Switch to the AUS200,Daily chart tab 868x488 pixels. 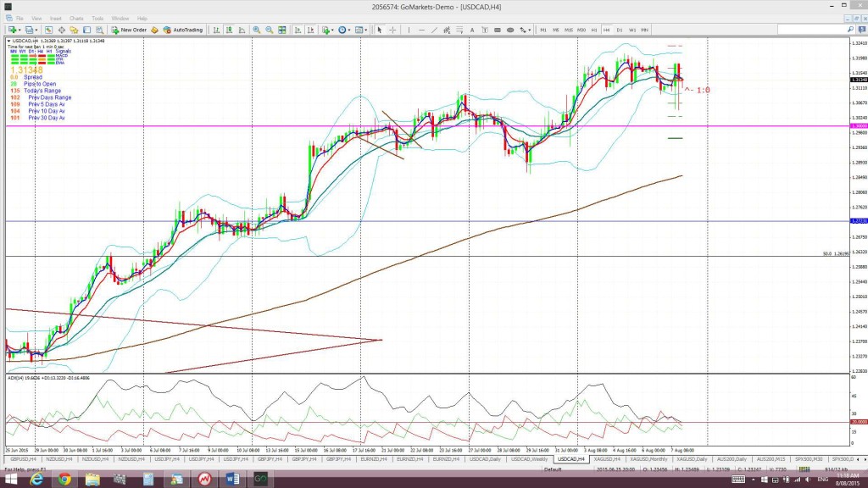pos(732,459)
